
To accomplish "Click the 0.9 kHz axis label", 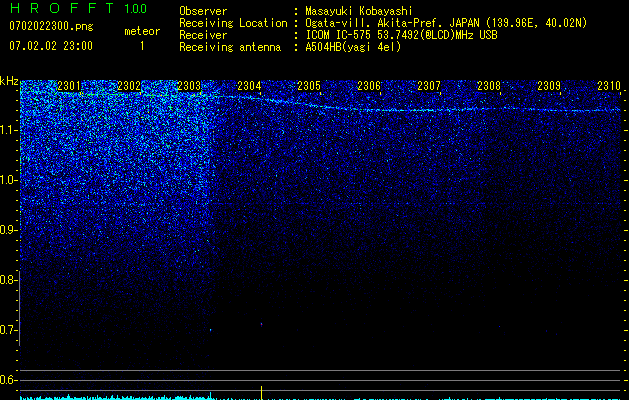I will tap(8, 230).
